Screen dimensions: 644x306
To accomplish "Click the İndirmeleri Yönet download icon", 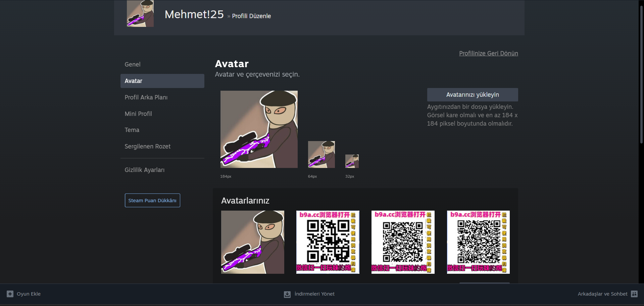I will click(x=287, y=294).
